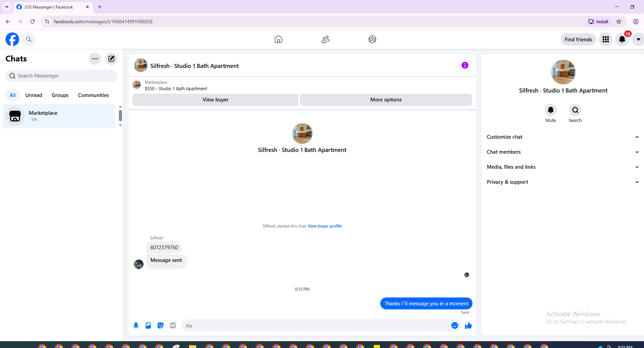Image resolution: width=644 pixels, height=348 pixels.
Task: Bookmark this page with the star icon
Action: click(x=619, y=22)
